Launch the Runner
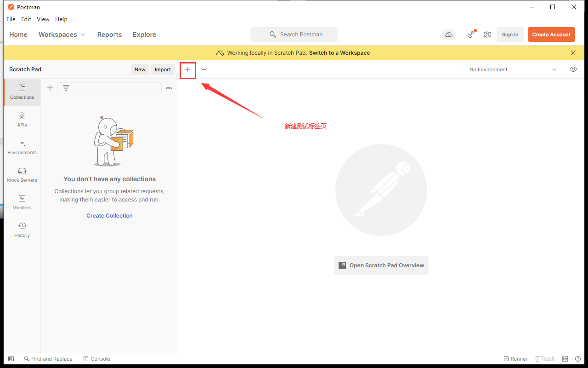 point(515,359)
